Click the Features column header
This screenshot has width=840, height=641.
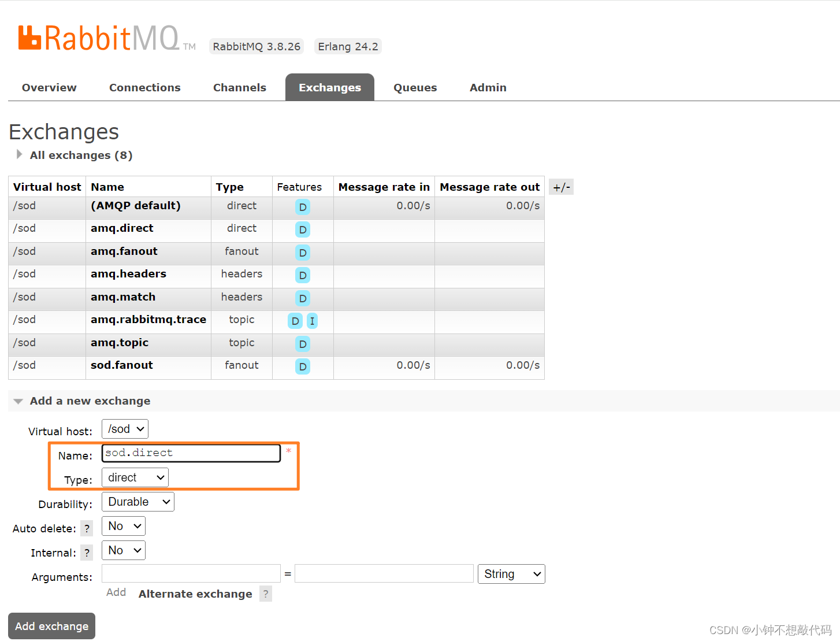(299, 187)
